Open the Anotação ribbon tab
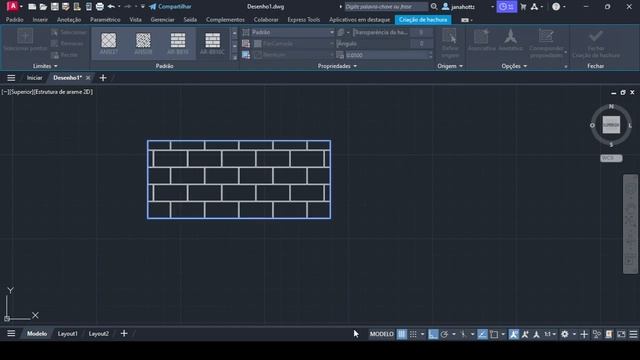Image resolution: width=640 pixels, height=360 pixels. [69, 20]
